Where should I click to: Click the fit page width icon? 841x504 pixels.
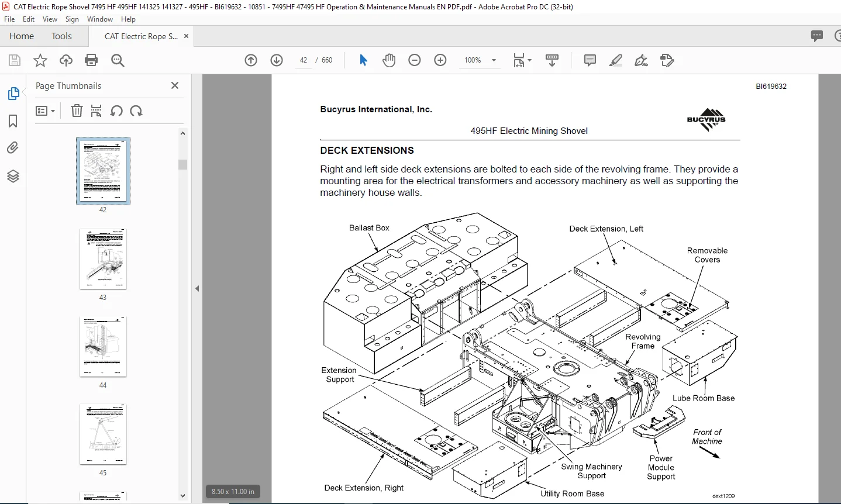519,60
